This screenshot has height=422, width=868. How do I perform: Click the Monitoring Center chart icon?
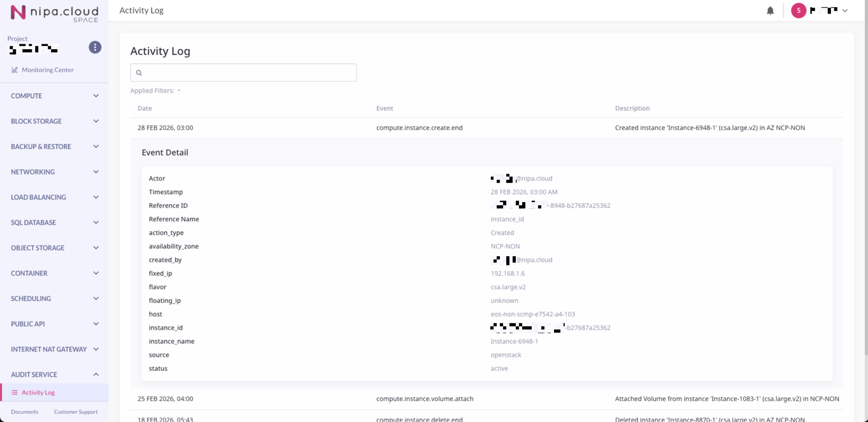click(x=15, y=70)
